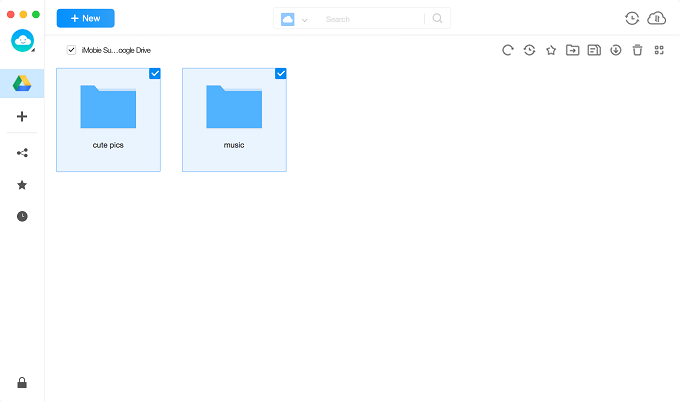Open the Shared items sidebar icon
Screen dimensions: 680x402
point(22,153)
